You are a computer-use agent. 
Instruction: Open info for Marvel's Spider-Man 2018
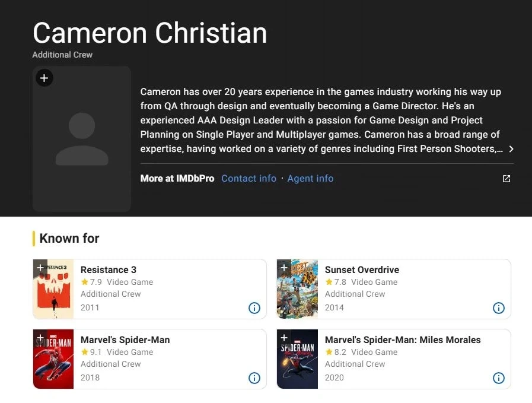coord(254,378)
